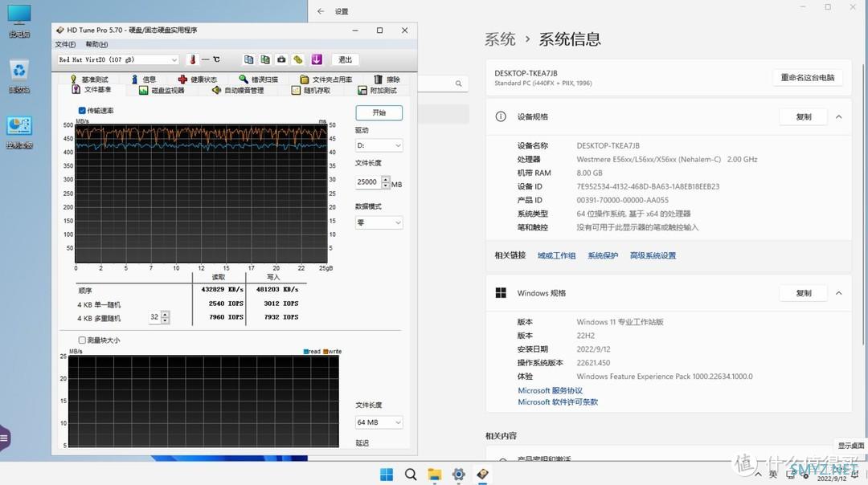Click the back arrow in Settings window

[x=321, y=11]
